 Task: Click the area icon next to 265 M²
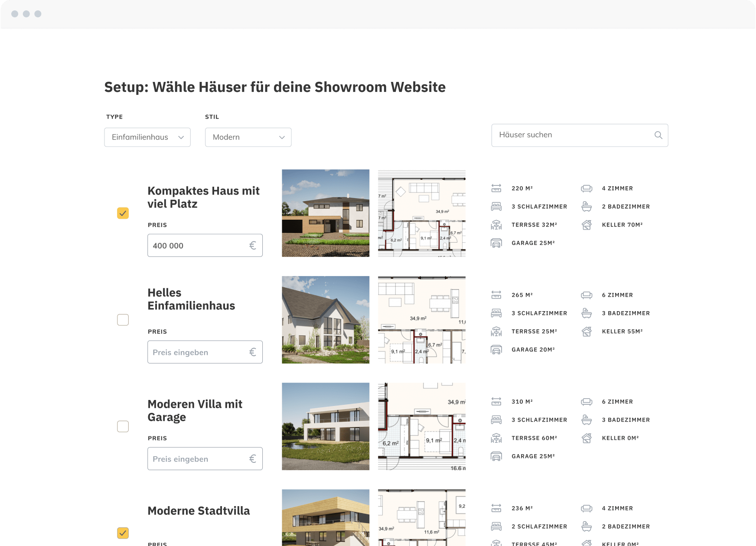pyautogui.click(x=496, y=295)
